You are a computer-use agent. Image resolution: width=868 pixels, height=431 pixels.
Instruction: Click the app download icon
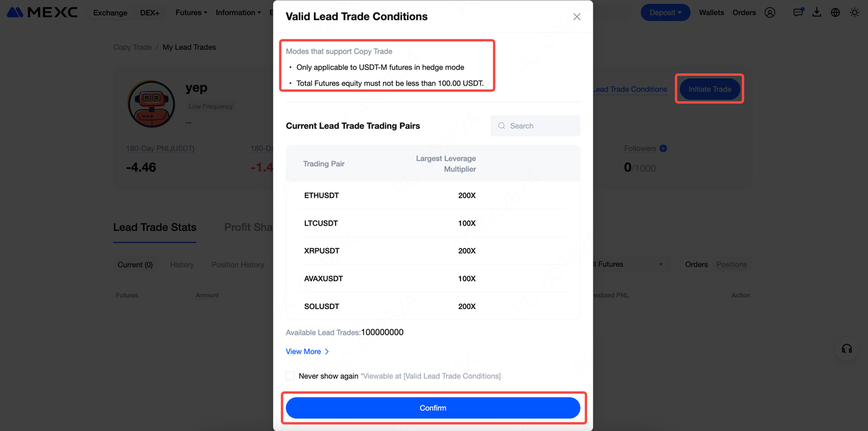tap(816, 12)
